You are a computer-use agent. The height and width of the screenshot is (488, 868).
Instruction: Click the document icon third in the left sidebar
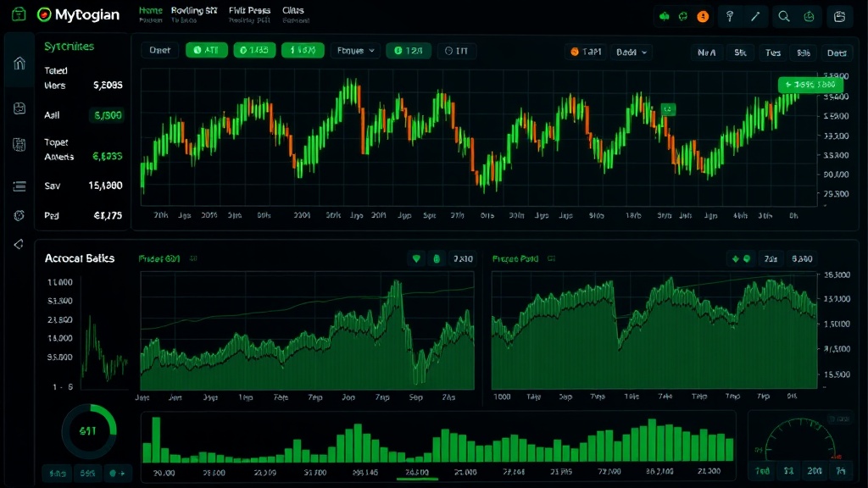click(x=19, y=144)
